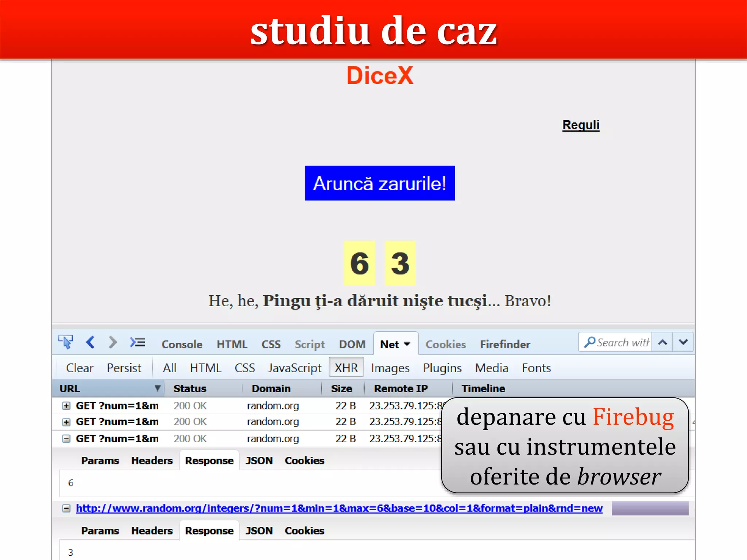The image size is (747, 560).
Task: Click the yellow die showing 3
Action: pos(400,263)
